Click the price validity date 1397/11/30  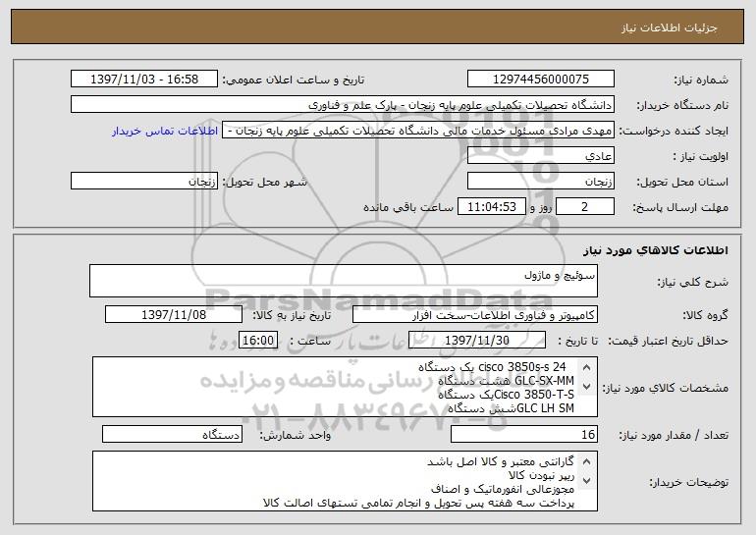point(477,341)
